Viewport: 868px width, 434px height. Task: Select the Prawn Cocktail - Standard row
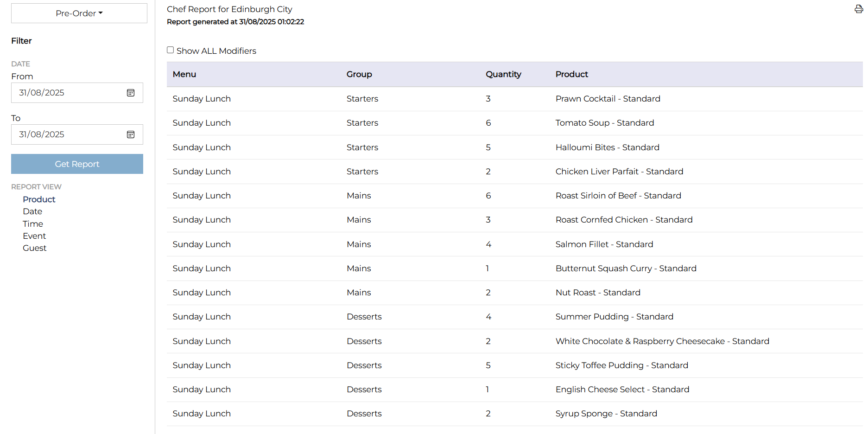[608, 99]
